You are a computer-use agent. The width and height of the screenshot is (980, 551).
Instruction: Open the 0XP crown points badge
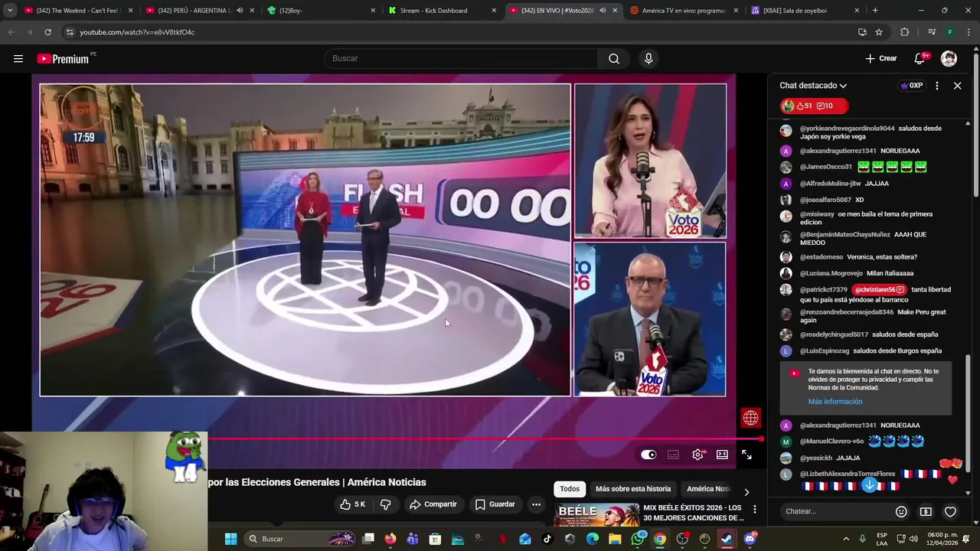911,86
